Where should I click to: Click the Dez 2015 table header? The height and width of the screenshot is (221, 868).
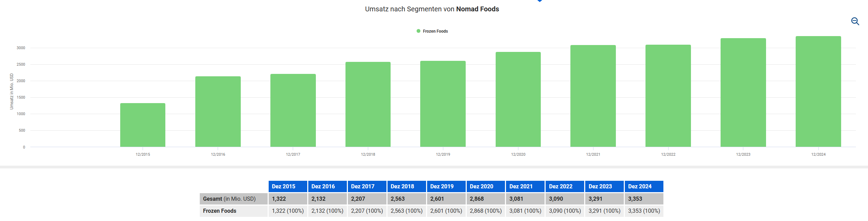pyautogui.click(x=288, y=186)
